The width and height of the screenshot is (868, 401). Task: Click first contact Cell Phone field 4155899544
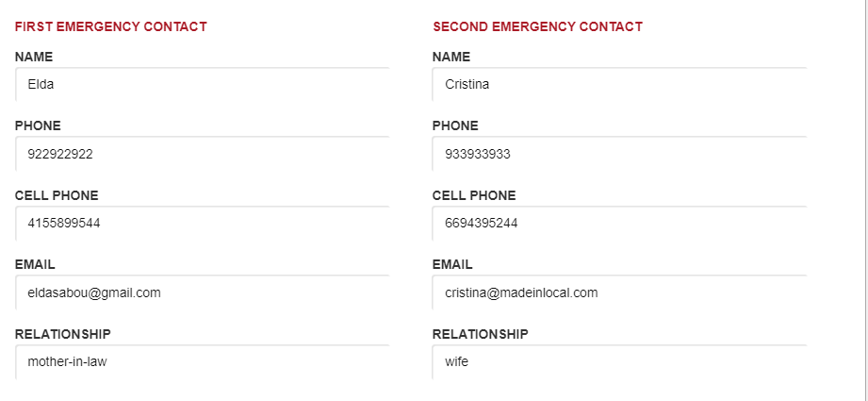(x=202, y=224)
